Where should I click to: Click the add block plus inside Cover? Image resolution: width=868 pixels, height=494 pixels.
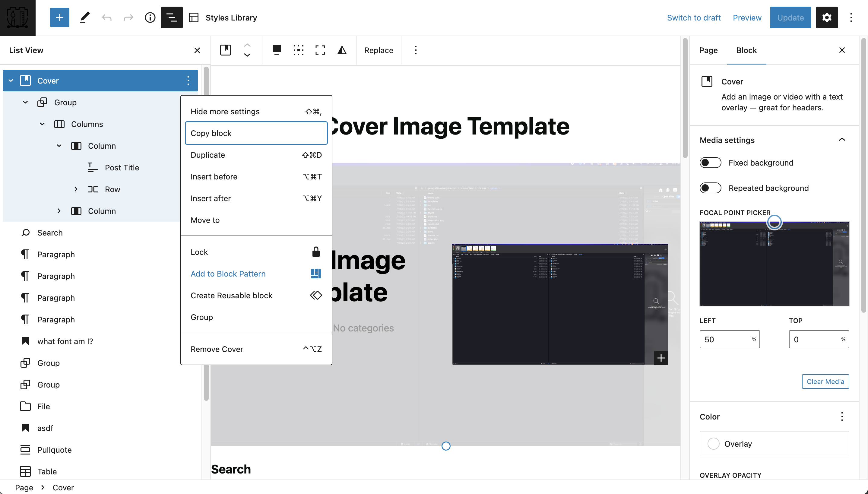[661, 358]
